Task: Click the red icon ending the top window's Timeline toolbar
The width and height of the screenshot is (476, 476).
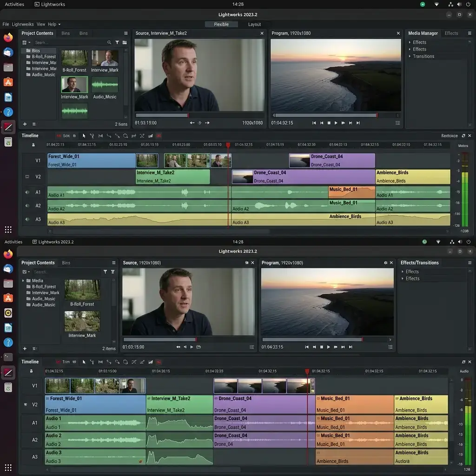Action: tap(159, 136)
